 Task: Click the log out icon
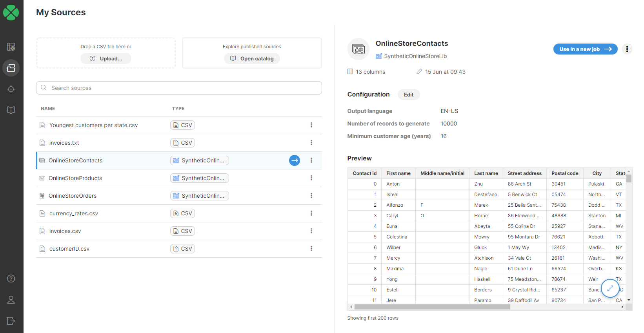[11, 321]
